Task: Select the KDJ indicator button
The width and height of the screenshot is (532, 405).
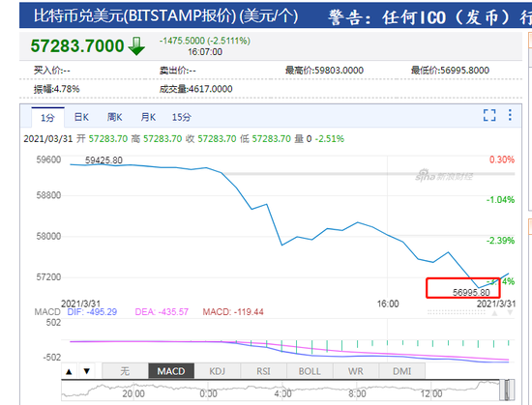Action: [x=218, y=371]
